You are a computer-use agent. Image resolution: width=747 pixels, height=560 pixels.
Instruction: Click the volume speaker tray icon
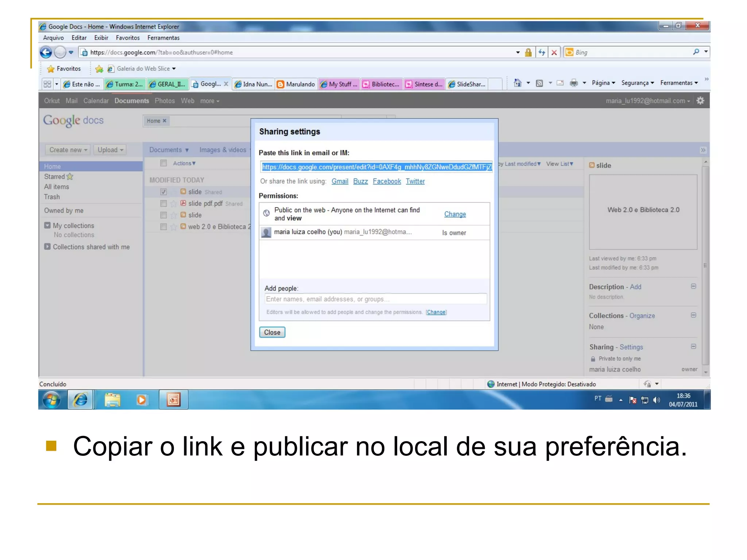(657, 400)
